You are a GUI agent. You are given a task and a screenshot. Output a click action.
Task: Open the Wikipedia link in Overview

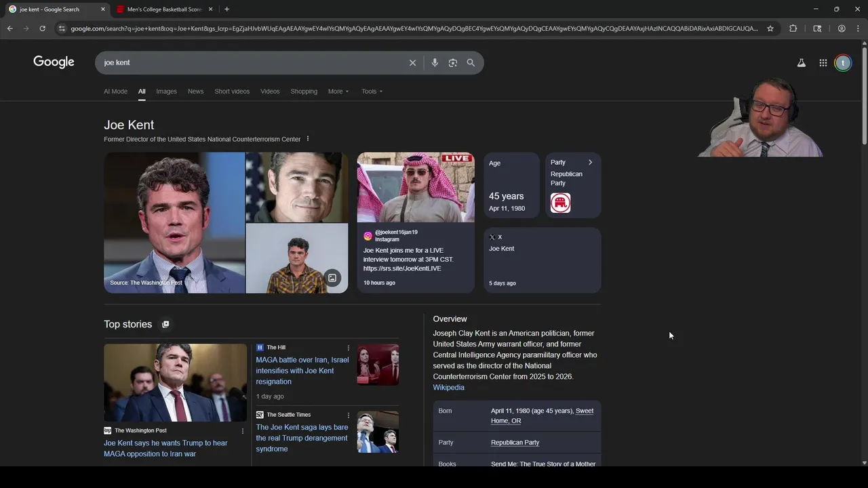pos(448,388)
